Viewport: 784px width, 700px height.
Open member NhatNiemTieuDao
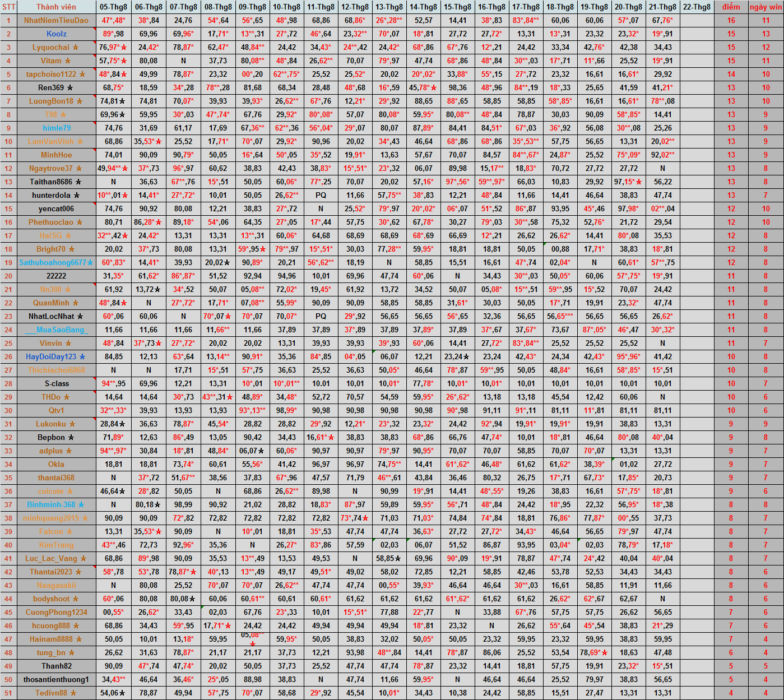coord(56,21)
